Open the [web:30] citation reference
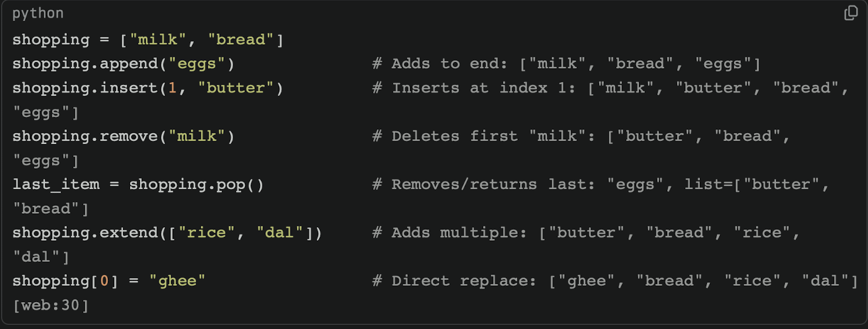The image size is (868, 329). pos(50,305)
